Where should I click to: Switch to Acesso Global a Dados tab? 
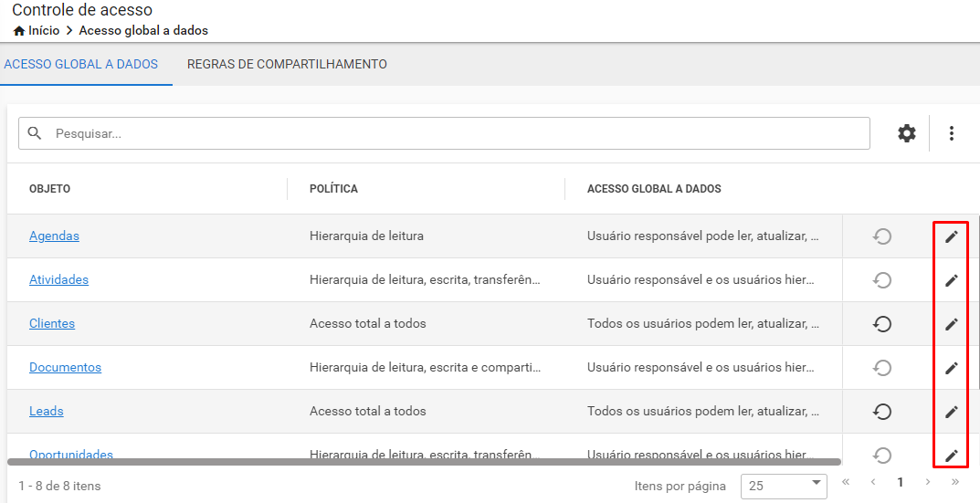(81, 64)
